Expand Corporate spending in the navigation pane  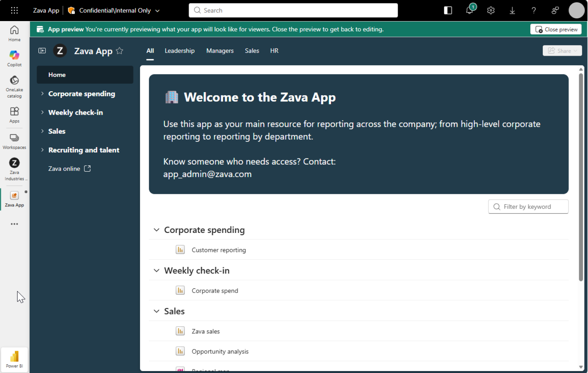pyautogui.click(x=42, y=94)
